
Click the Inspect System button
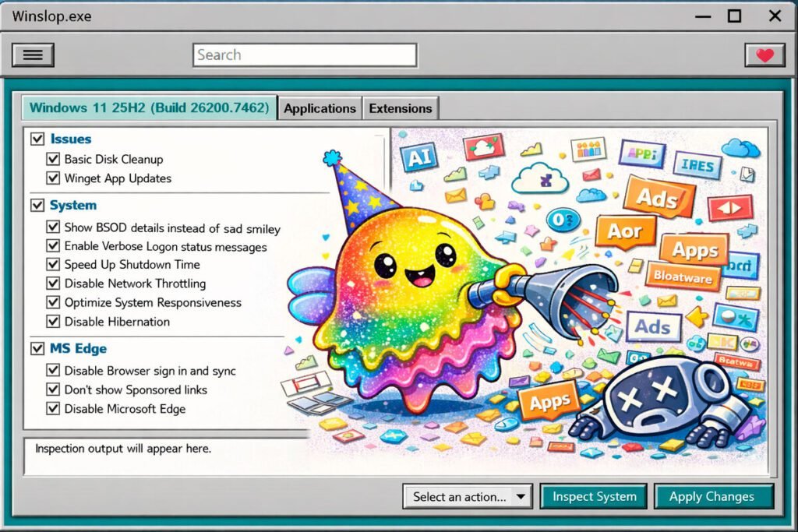click(x=594, y=496)
